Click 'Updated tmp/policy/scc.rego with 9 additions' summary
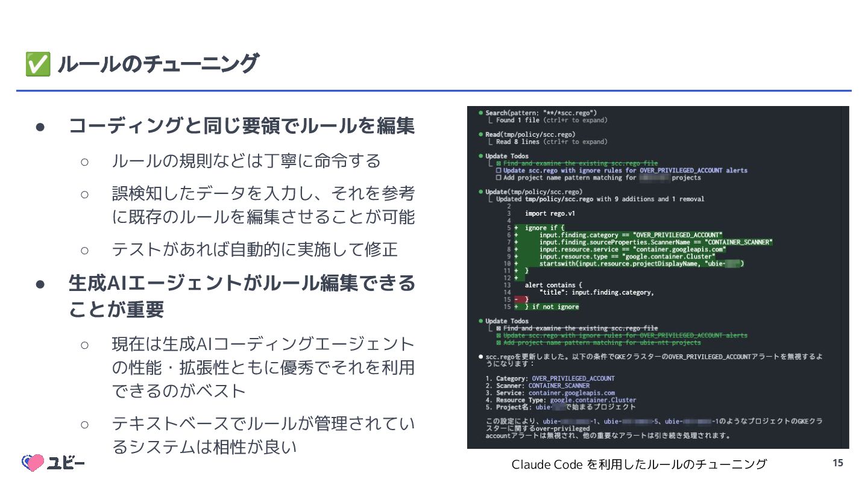This screenshot has width=868, height=488. (x=600, y=199)
